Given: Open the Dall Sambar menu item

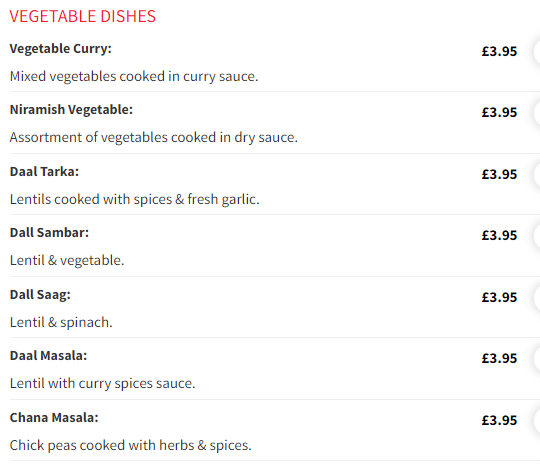Looking at the screenshot, I should pyautogui.click(x=49, y=233).
